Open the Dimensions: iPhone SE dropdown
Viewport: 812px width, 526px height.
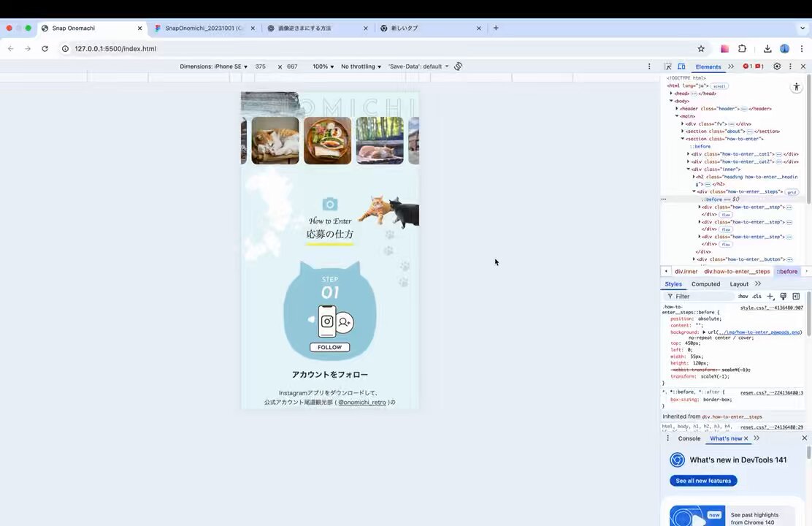(x=213, y=66)
